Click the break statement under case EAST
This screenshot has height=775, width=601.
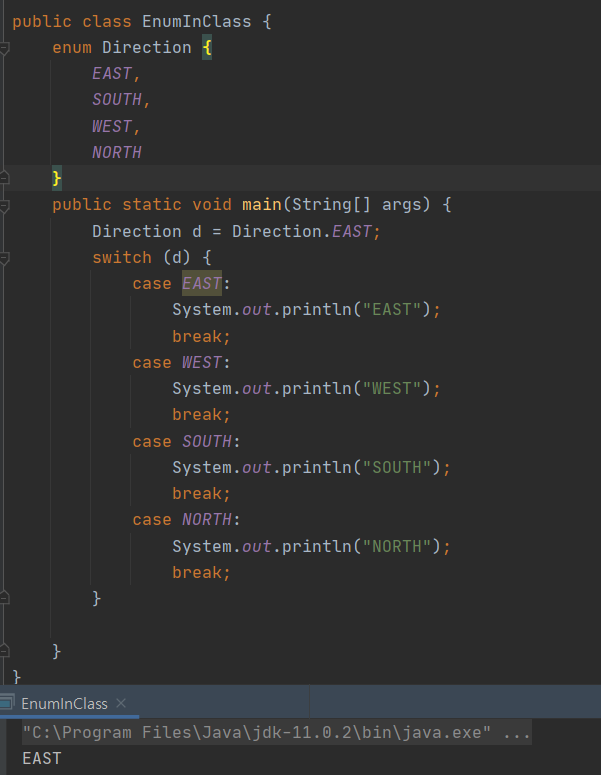(202, 337)
